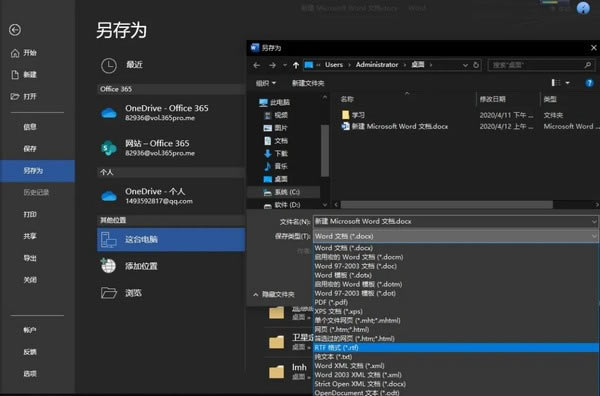Open the 开始 home item in sidebar

point(24,53)
